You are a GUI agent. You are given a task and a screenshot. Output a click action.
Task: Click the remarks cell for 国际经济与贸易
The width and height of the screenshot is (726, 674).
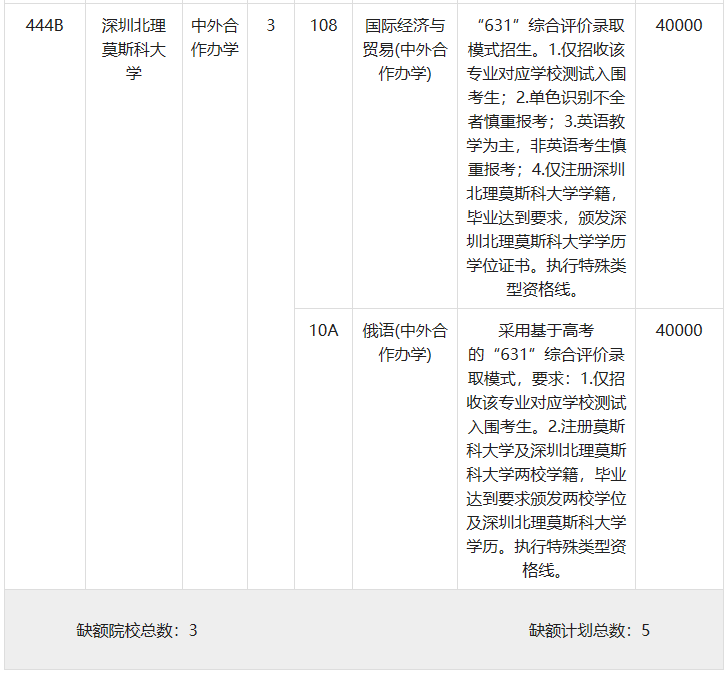coord(546,157)
